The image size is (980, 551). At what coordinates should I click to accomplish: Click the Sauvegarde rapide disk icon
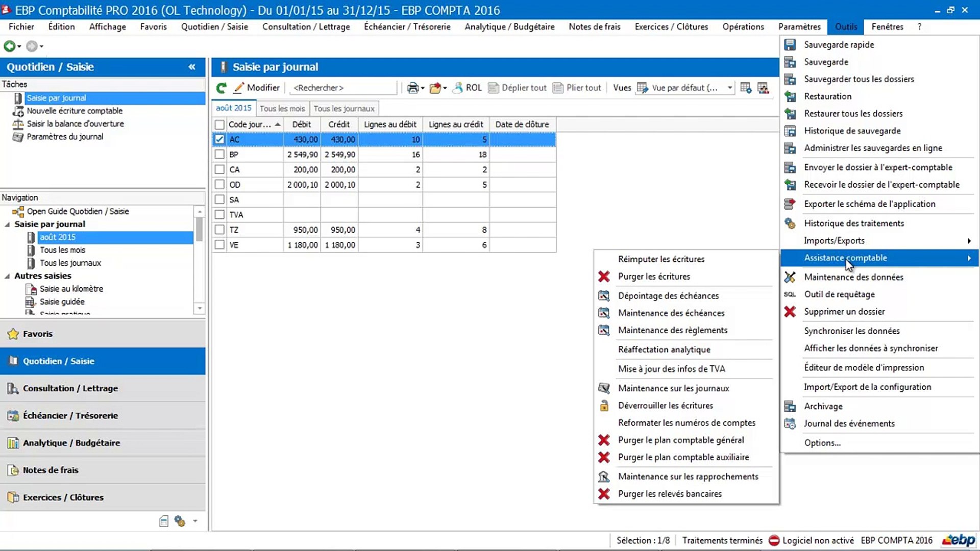tap(790, 45)
